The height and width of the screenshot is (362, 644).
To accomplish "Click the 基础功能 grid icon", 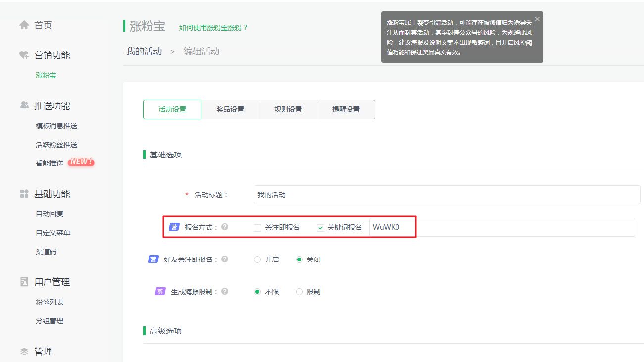I will tap(23, 194).
